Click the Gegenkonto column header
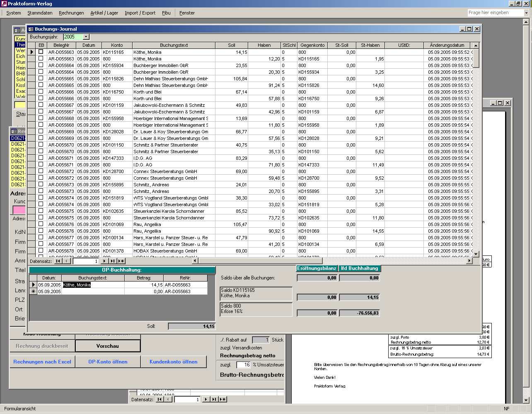This screenshot has width=532, height=414. tap(312, 45)
